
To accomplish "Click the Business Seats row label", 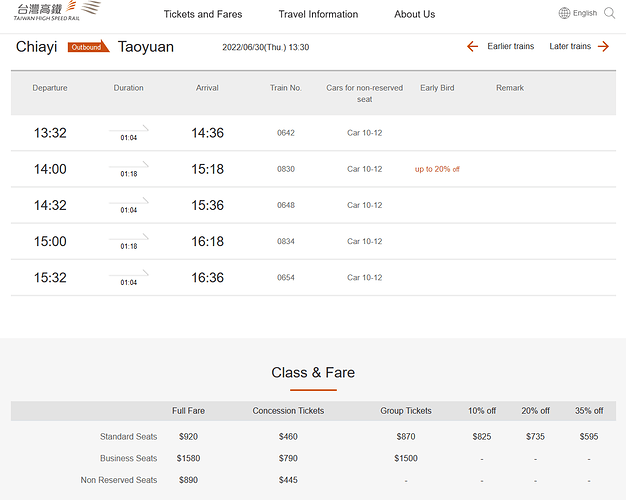I will tap(129, 458).
